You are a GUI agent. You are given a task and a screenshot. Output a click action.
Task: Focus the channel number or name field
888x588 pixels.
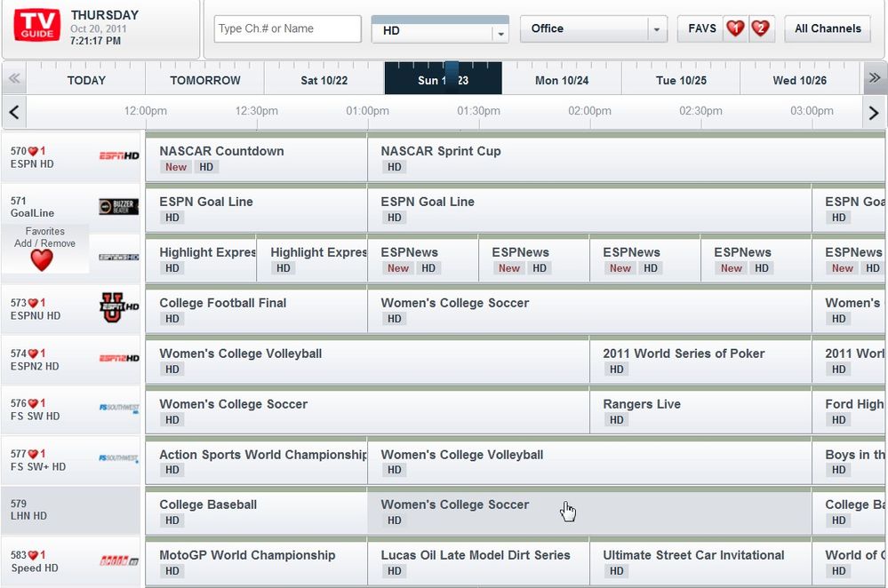coord(288,28)
